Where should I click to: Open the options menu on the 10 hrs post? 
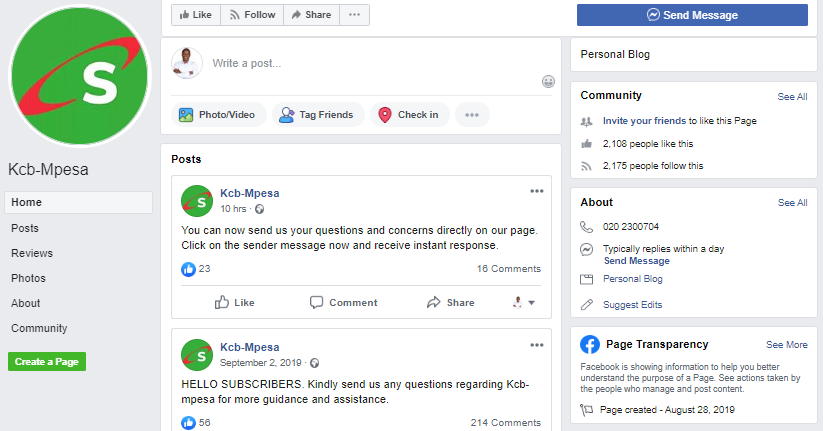[536, 191]
